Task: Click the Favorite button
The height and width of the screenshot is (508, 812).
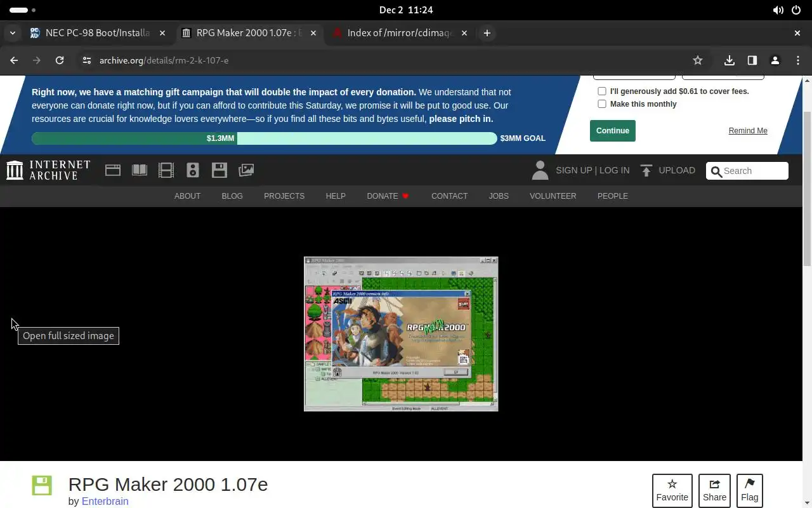Action: click(672, 491)
